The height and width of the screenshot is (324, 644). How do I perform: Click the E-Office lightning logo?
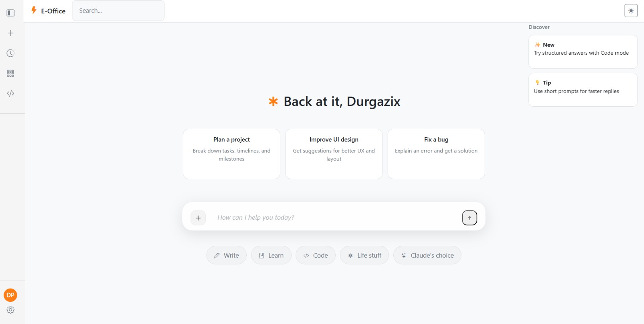point(34,10)
